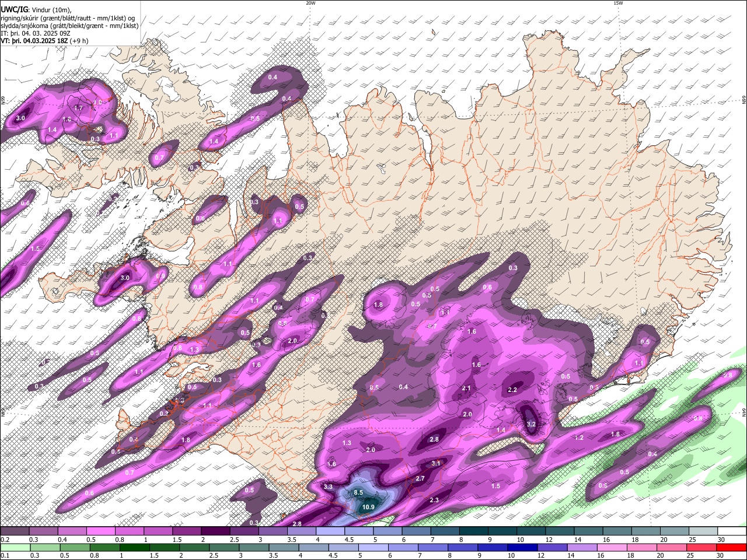Click the initial time 'IT: þri. 04. 03. 2025 09Z' line

pos(35,33)
